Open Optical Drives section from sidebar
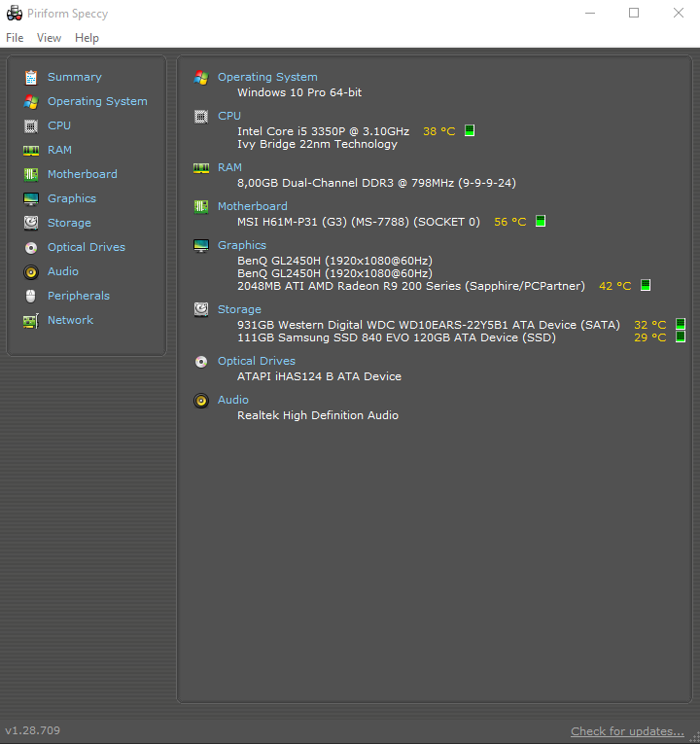Screen dimensions: 700x744 click(87, 247)
